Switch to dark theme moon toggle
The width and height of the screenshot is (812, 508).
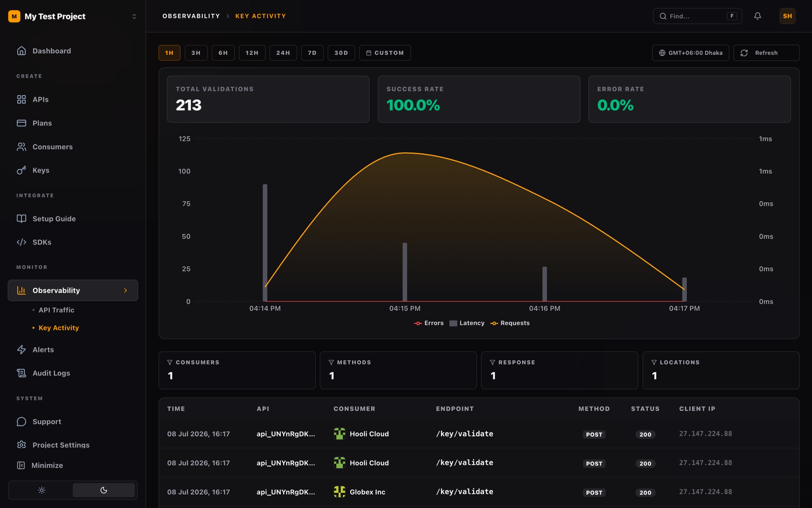tap(104, 490)
